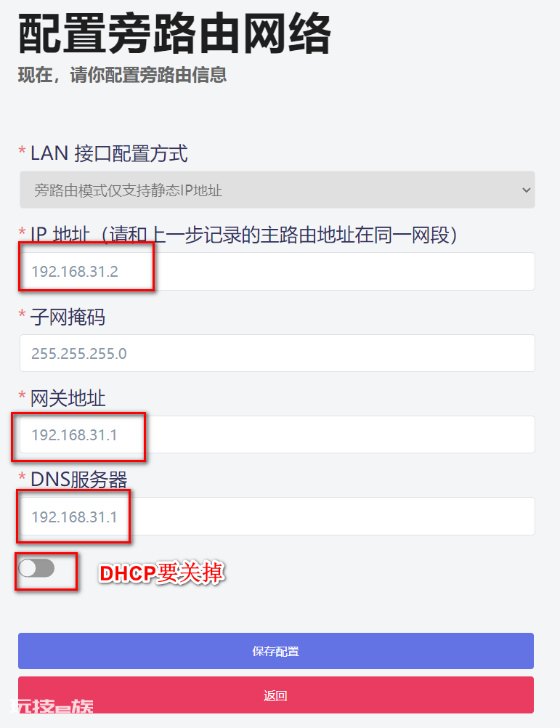Click into the 网关地址 input box

coord(277,434)
